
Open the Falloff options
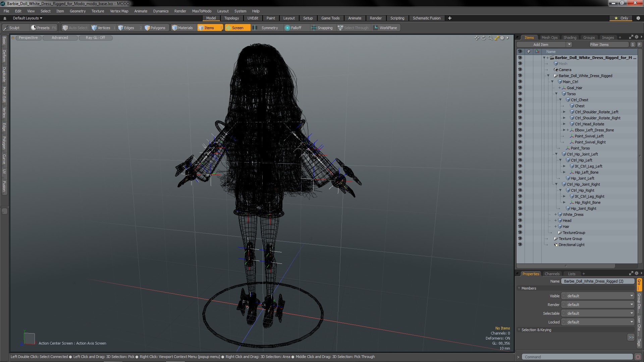click(x=296, y=28)
